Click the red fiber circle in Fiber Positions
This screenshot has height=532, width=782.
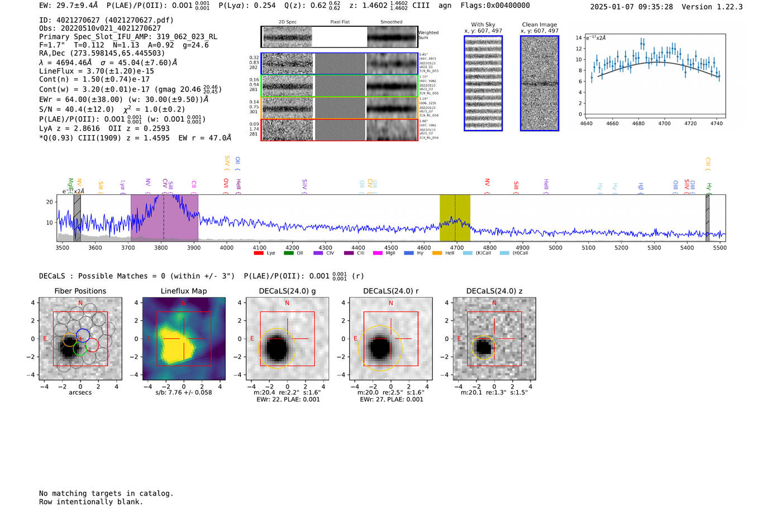coord(92,345)
